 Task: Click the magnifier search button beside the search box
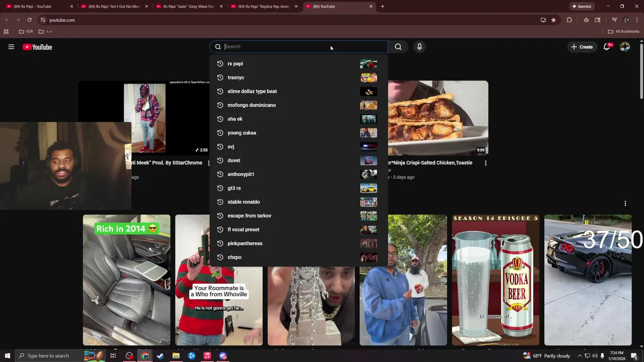tap(398, 47)
